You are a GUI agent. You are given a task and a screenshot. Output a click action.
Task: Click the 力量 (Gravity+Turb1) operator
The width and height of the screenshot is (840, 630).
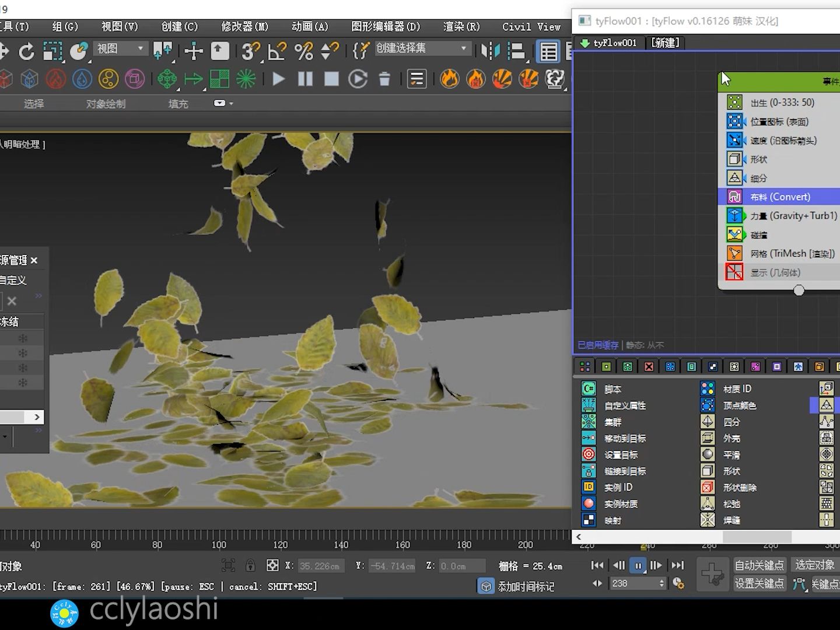pos(793,216)
